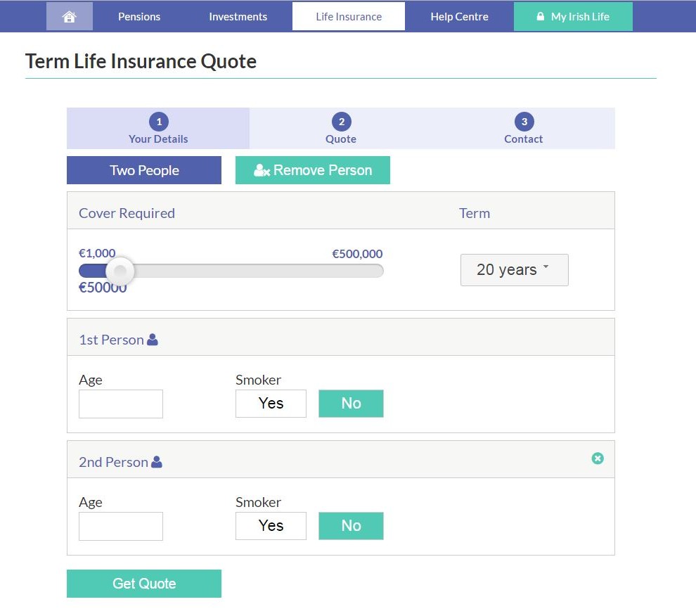
Task: Remove 2nd Person using circled X icon
Action: pyautogui.click(x=598, y=458)
